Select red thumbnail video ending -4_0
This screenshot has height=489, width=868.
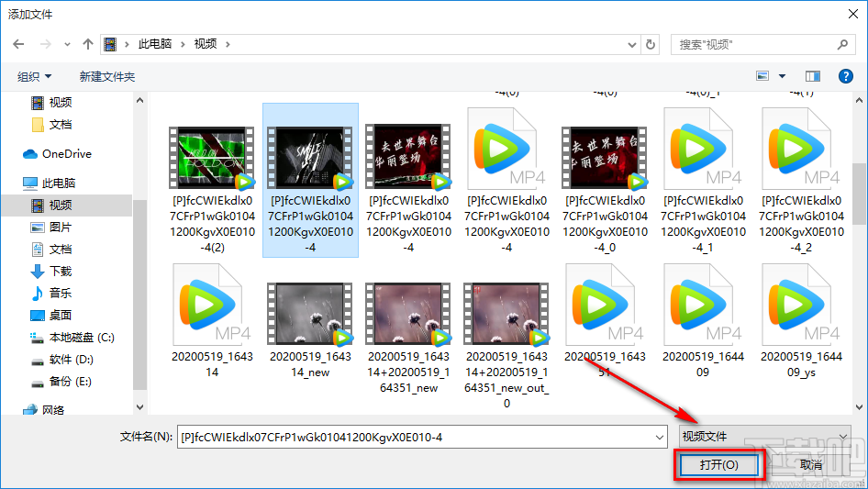[605, 189]
